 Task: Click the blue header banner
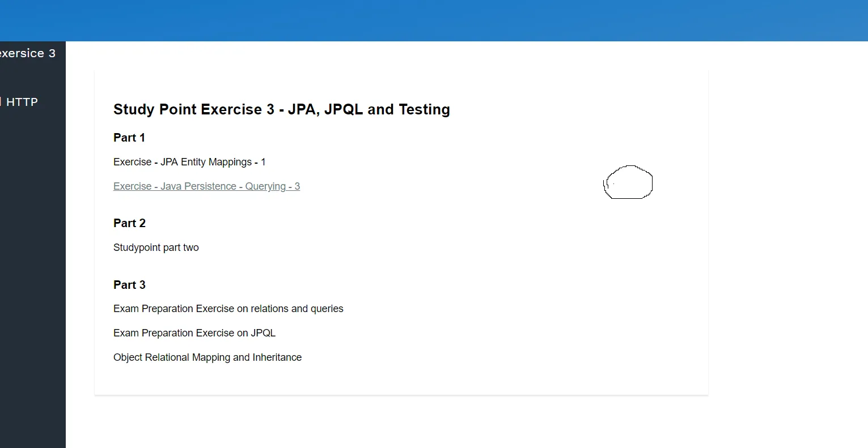pyautogui.click(x=434, y=20)
